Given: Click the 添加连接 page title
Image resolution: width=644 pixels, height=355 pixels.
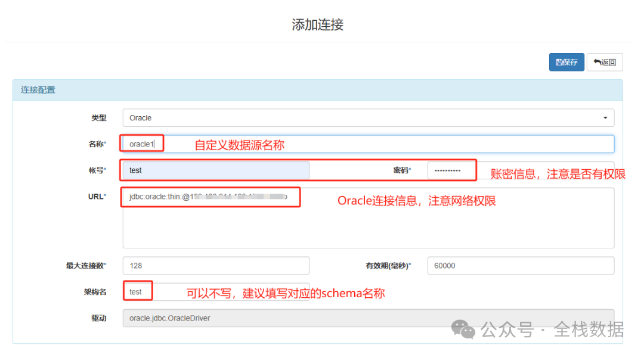Looking at the screenshot, I should [317, 24].
